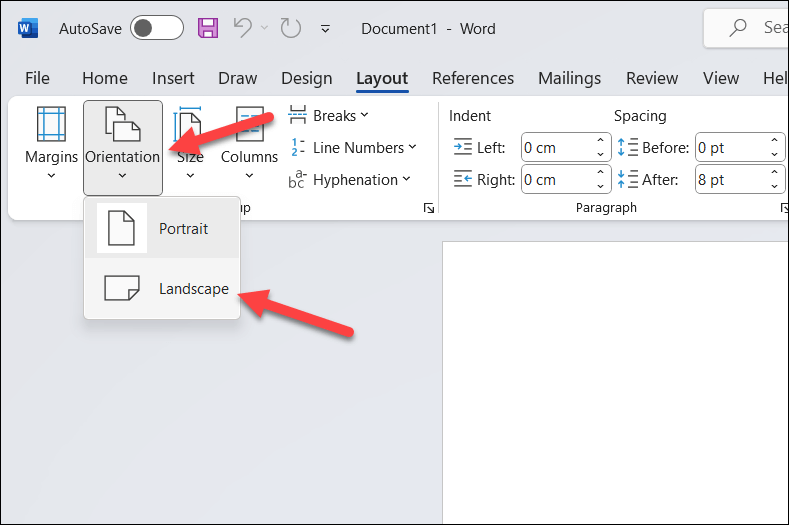Click the Spacing Before icon
Viewport: 789px width, 525px height.
coord(627,147)
